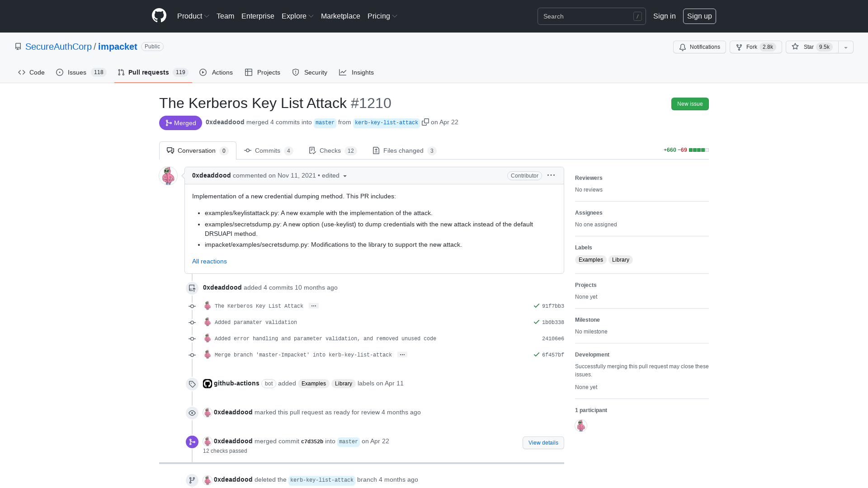The width and height of the screenshot is (868, 488).
Task: Click the Contributor badge
Action: click(x=524, y=176)
